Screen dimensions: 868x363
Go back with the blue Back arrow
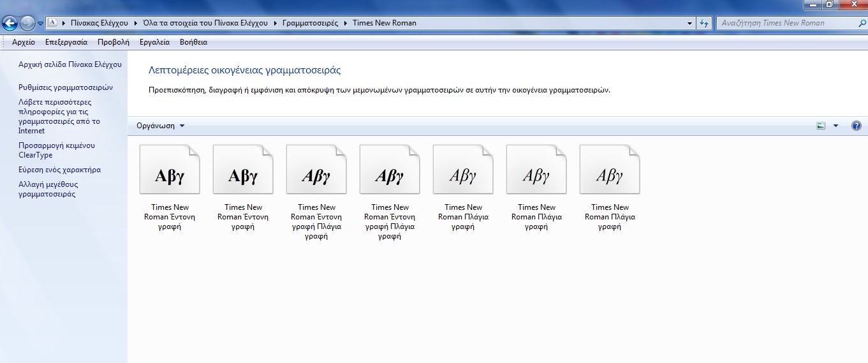10,24
